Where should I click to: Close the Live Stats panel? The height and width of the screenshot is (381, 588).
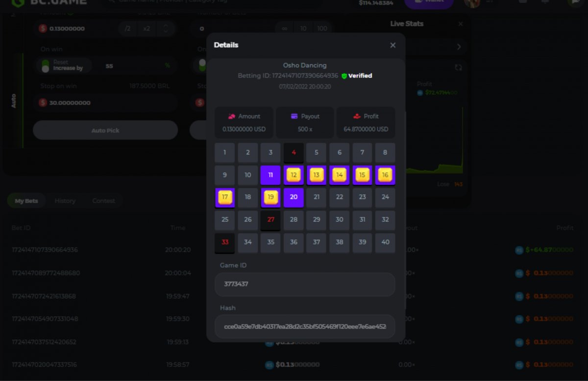pyautogui.click(x=460, y=24)
